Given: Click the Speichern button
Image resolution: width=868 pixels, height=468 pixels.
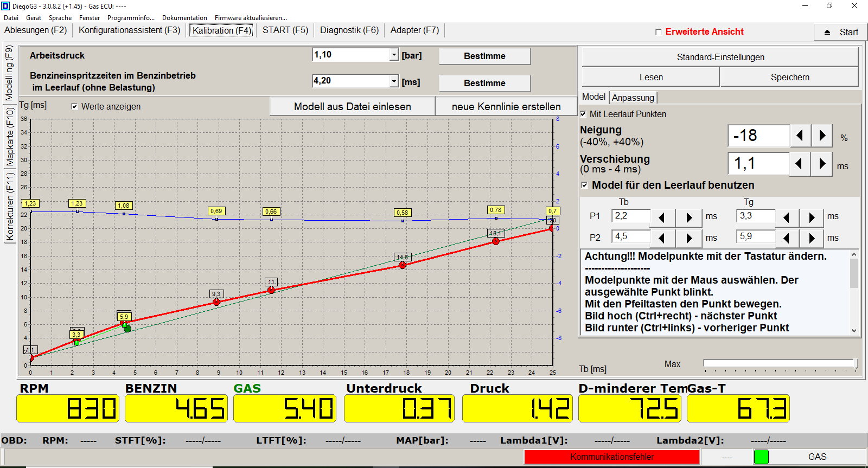Looking at the screenshot, I should click(x=790, y=77).
